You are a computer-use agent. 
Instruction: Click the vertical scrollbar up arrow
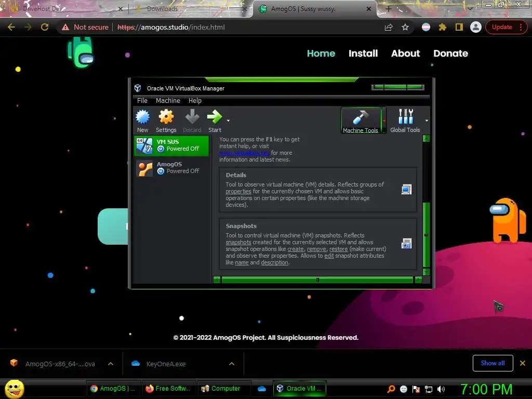[427, 138]
